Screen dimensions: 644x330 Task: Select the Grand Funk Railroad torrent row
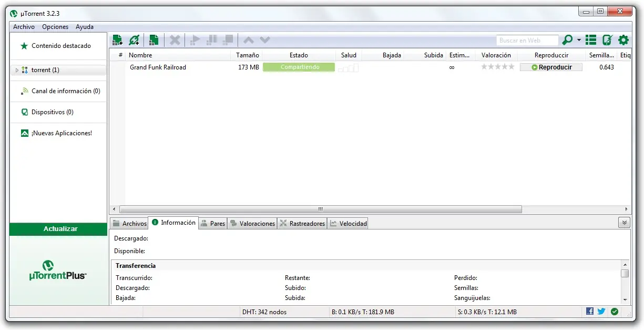370,67
